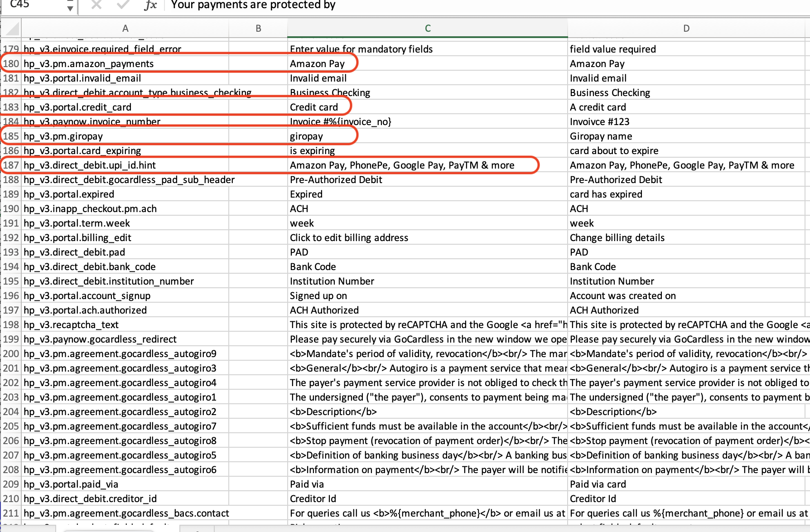The image size is (810, 532).
Task: Click the cell containing hp_v3.pm.giropay
Action: (x=125, y=136)
